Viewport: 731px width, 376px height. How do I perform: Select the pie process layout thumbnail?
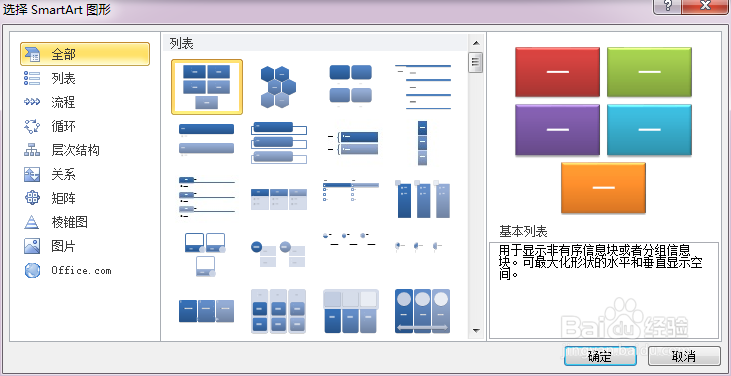point(419,247)
